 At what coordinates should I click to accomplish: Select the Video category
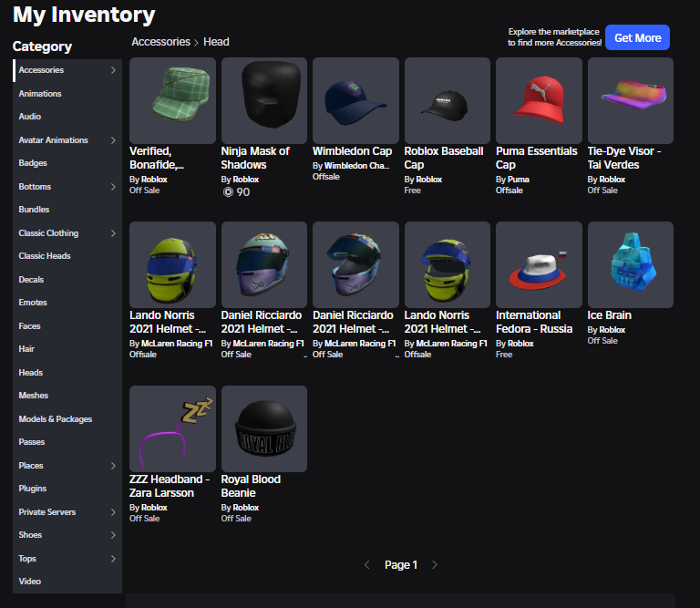click(67, 582)
